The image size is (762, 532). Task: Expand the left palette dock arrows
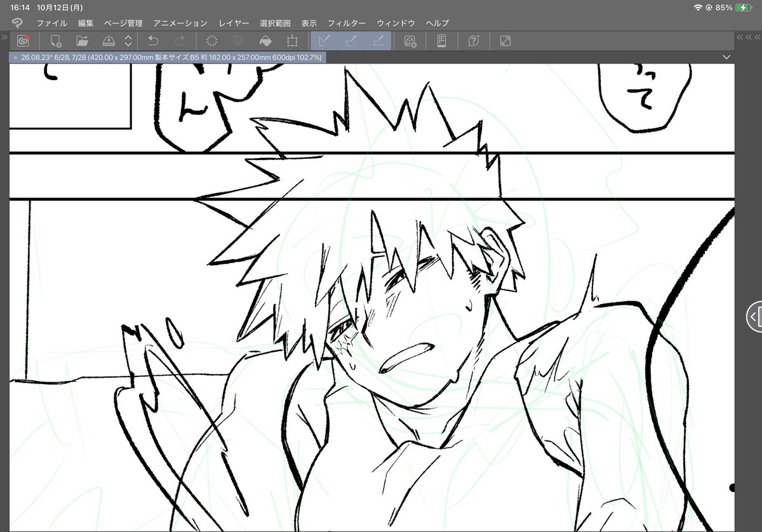[4, 38]
